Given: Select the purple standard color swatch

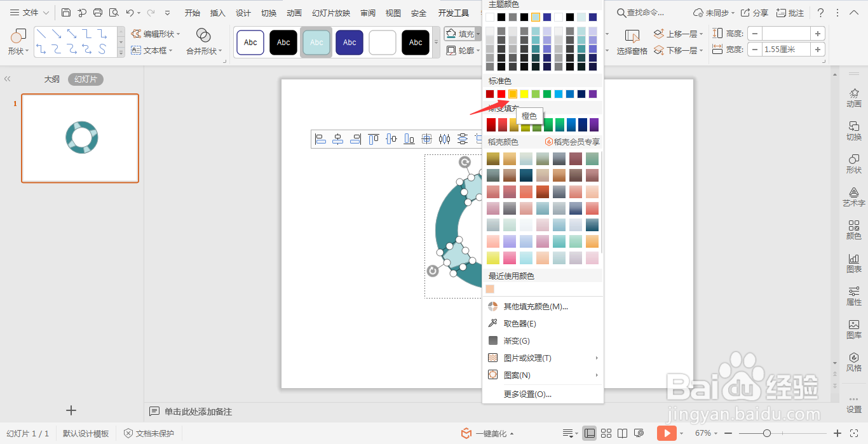Looking at the screenshot, I should (593, 94).
